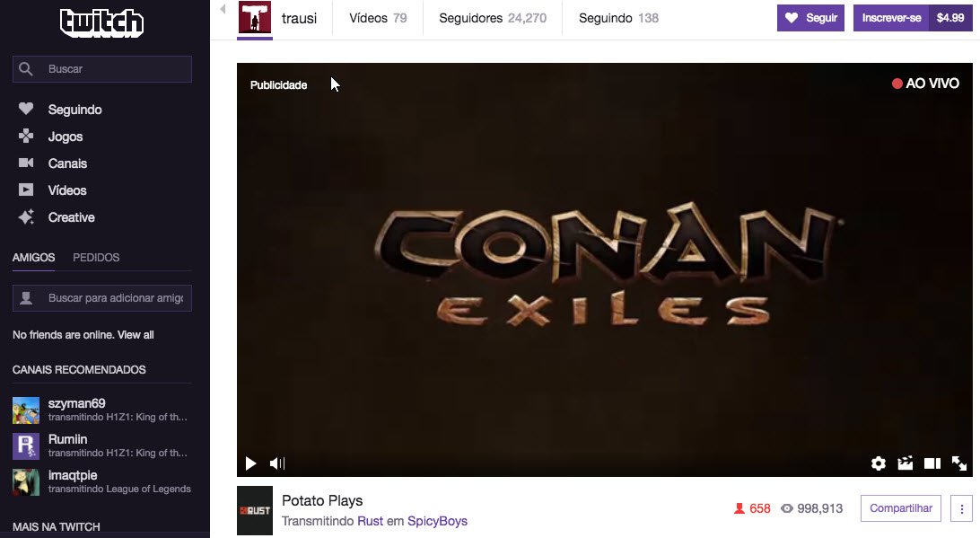
Task: Click the 658 viewers count
Action: (x=752, y=508)
